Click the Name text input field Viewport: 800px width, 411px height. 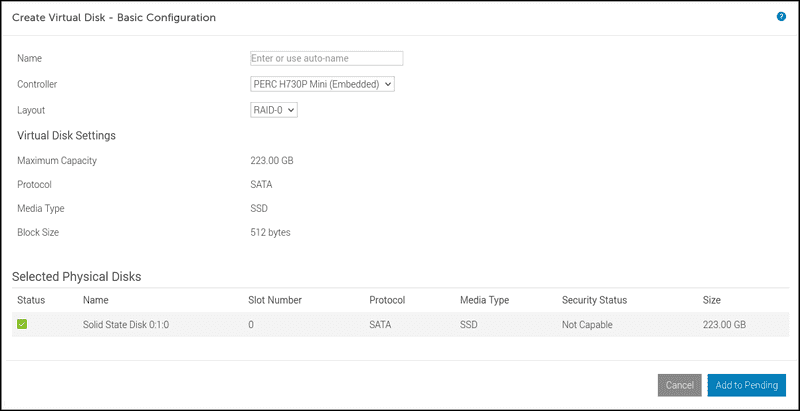click(x=326, y=59)
